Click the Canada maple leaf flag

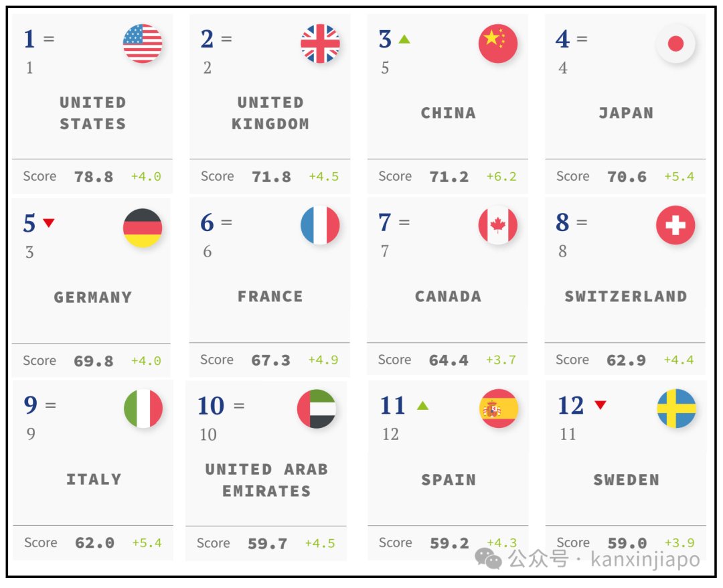[498, 225]
